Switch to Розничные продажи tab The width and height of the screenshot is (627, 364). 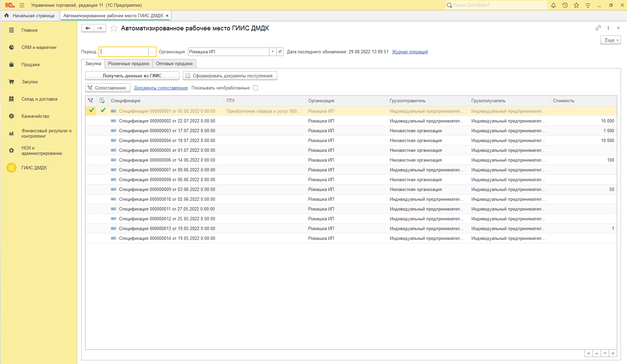(x=129, y=64)
